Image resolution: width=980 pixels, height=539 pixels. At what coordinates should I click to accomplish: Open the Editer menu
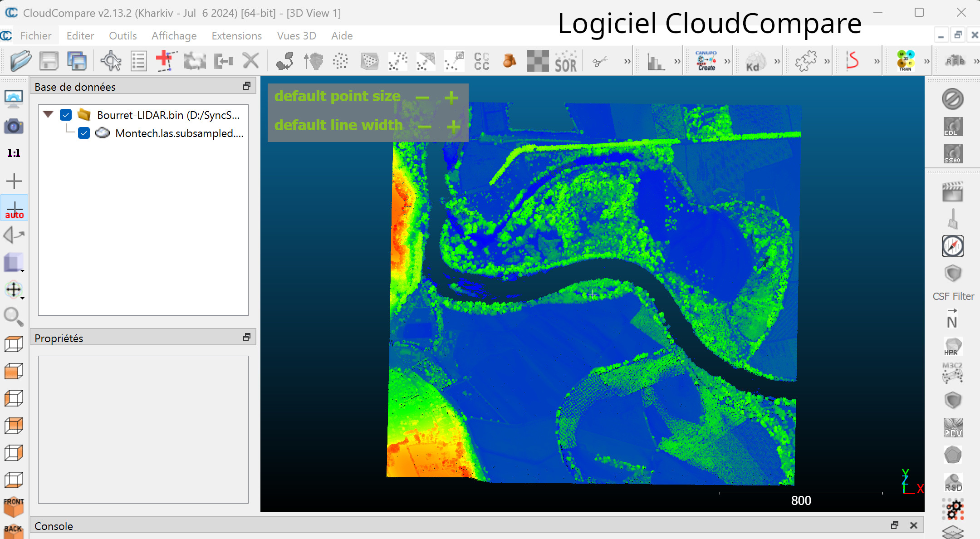pyautogui.click(x=80, y=36)
